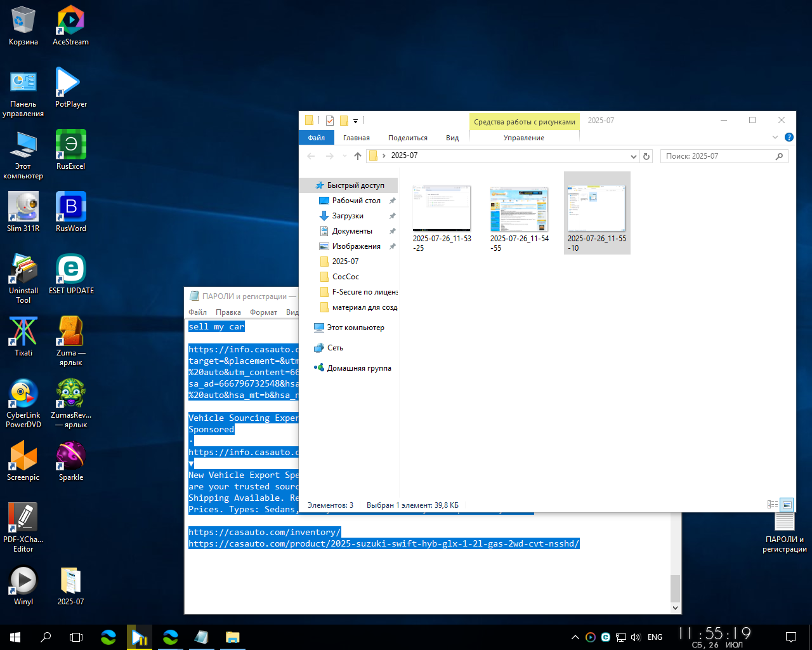Open the Загрузки folder in navigation pane

[x=348, y=216]
